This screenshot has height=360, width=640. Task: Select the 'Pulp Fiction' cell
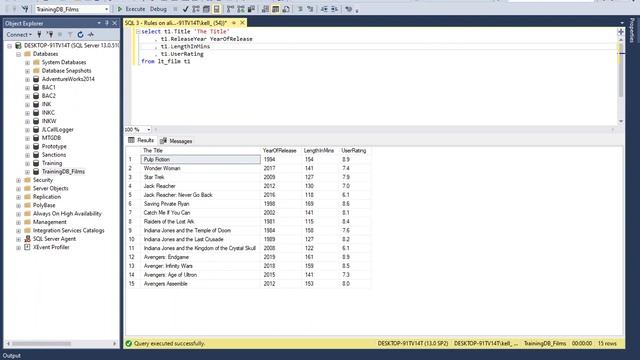[200, 160]
